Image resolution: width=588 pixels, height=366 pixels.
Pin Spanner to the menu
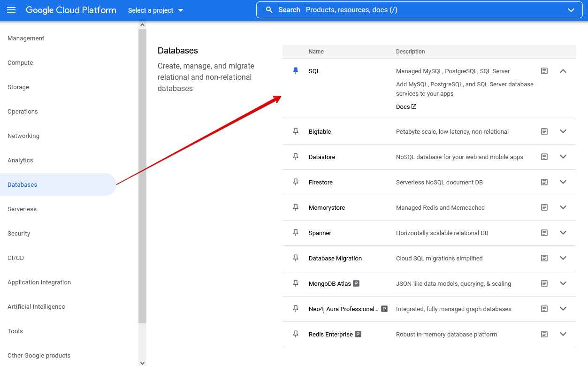(x=296, y=233)
